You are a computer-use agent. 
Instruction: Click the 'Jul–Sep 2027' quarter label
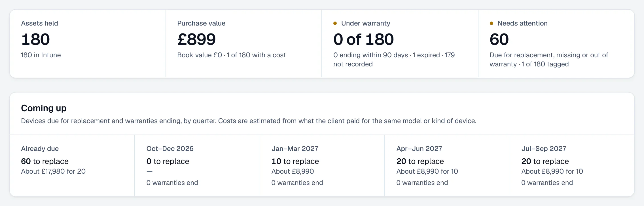[x=544, y=149]
